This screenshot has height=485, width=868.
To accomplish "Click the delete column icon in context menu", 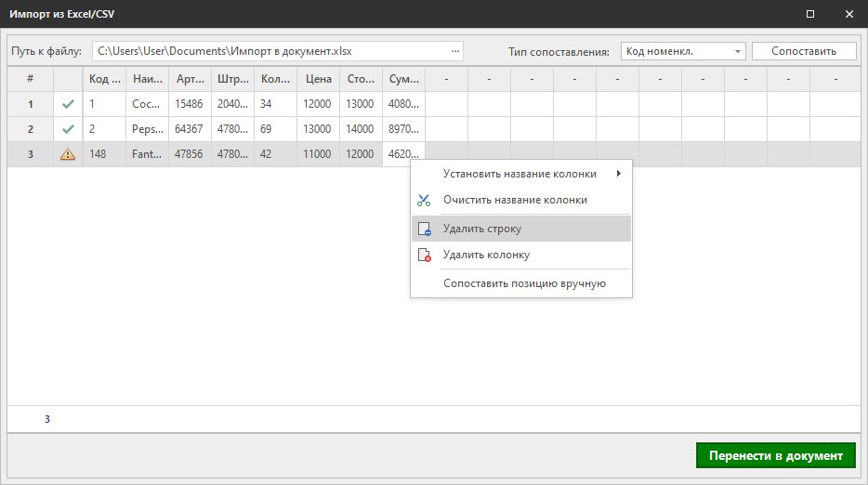I will pos(424,256).
